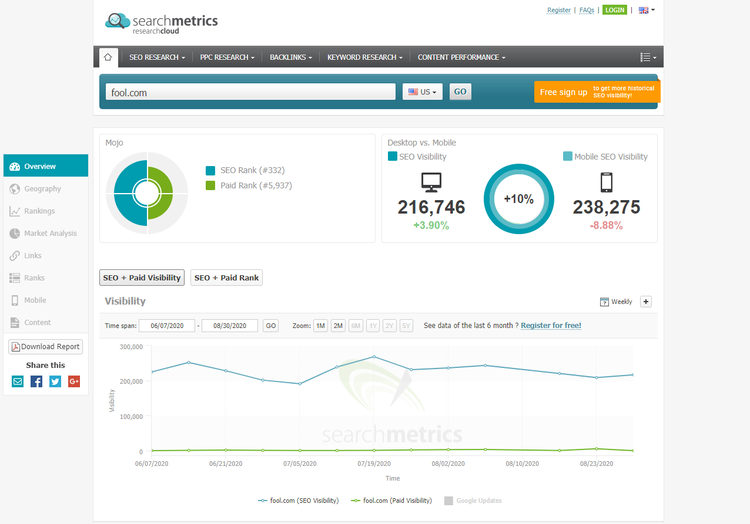Share this on Facebook
This screenshot has width=750, height=524.
(x=36, y=382)
